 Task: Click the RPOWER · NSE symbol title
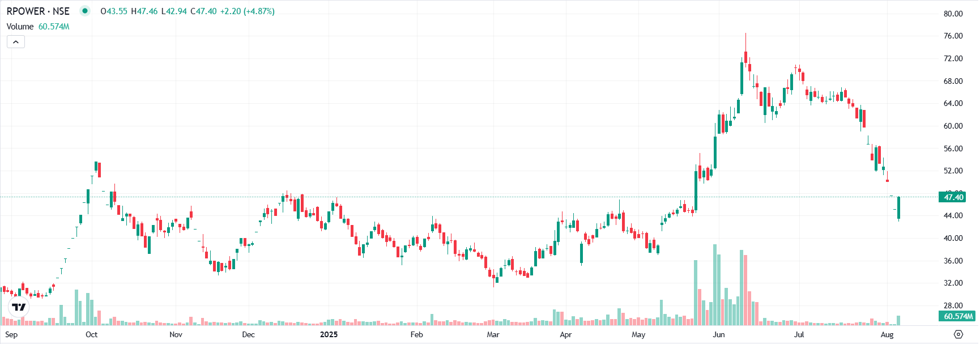pos(38,11)
